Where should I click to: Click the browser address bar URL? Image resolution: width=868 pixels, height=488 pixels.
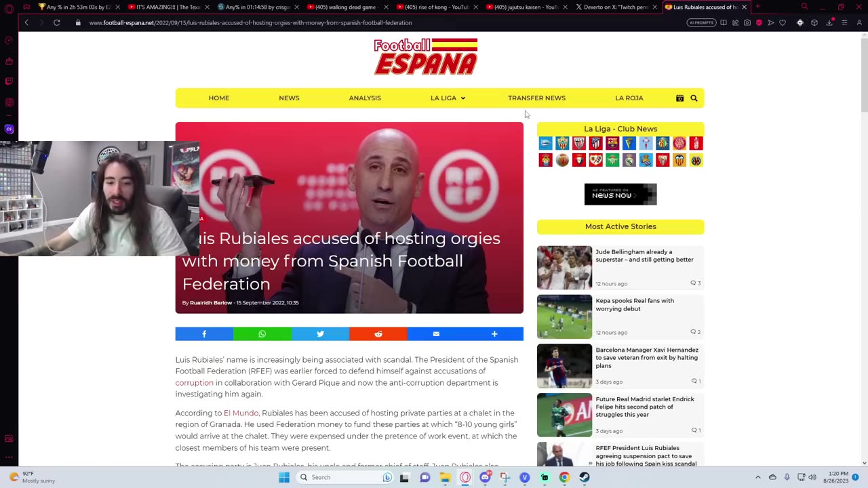coord(250,22)
